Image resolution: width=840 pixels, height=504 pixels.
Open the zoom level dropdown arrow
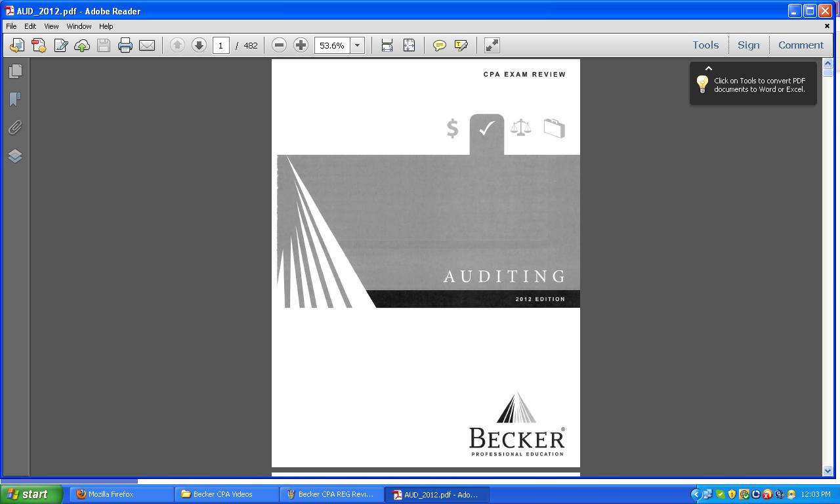click(x=358, y=45)
